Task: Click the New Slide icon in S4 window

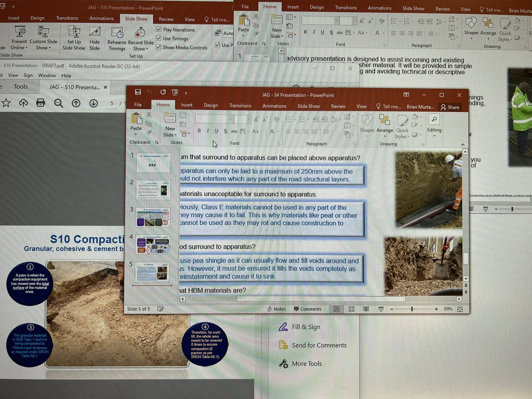Action: (170, 118)
